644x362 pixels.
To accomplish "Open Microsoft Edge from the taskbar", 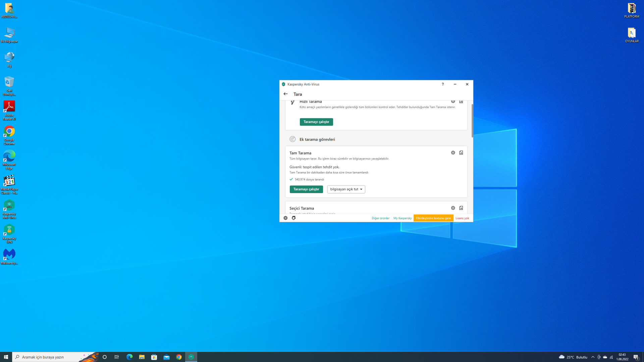I will point(129,357).
